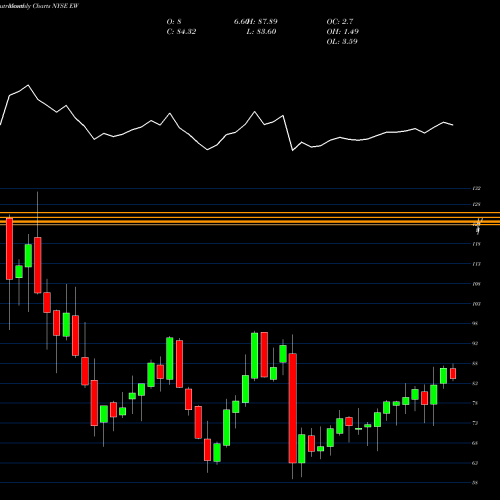This screenshot has height=500, width=500.
Task: Select the 'L: 83.60' low value
Action: coord(261,32)
